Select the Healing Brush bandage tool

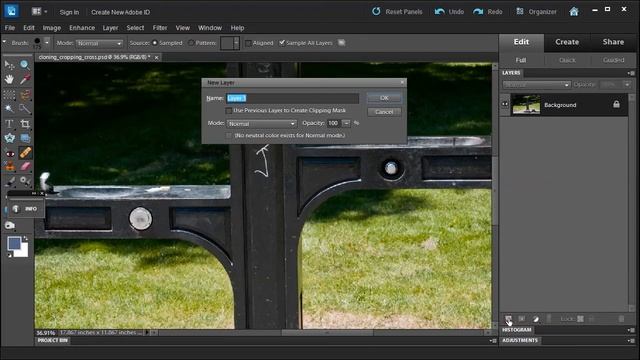(x=24, y=153)
